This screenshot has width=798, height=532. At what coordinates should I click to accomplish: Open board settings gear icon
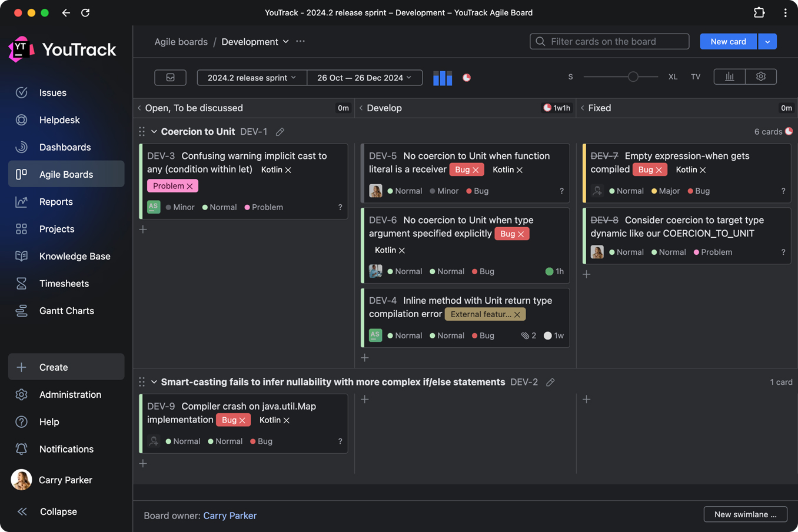pos(761,77)
